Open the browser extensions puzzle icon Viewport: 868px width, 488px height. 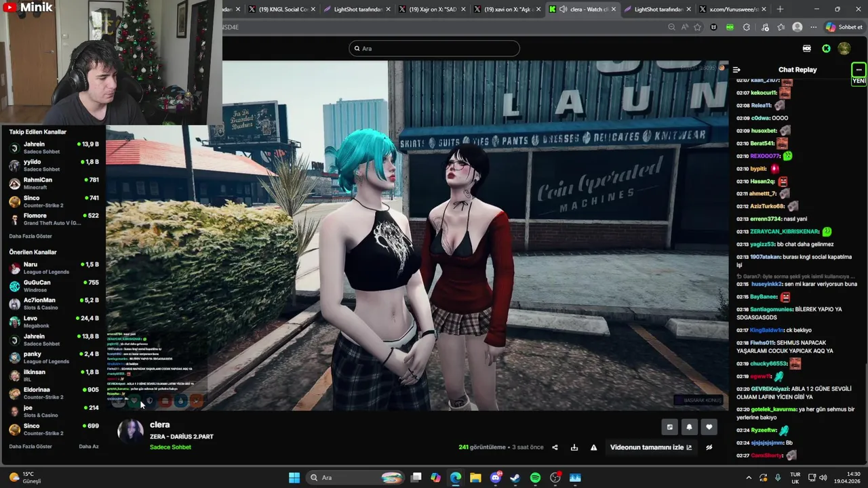pos(747,27)
